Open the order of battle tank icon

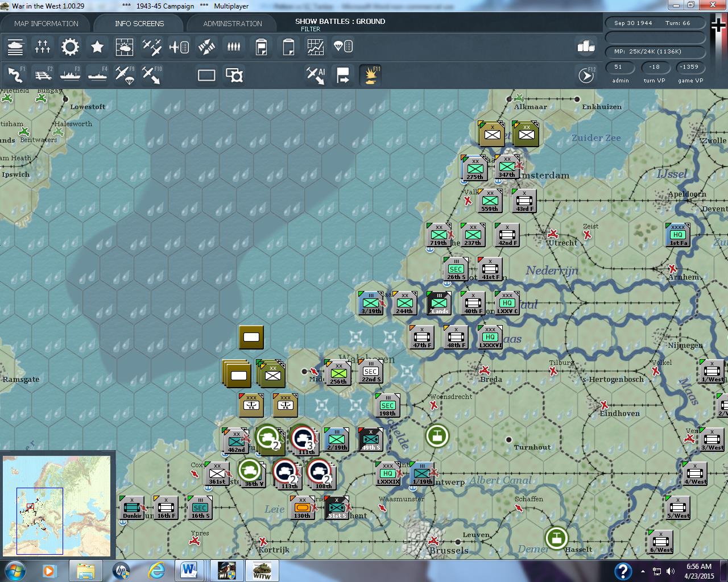point(15,47)
